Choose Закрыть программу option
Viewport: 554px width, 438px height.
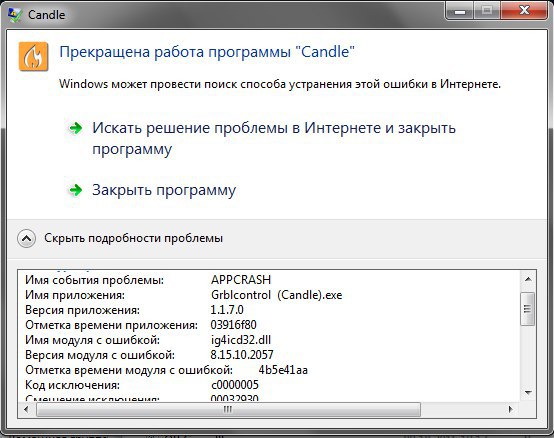point(164,190)
